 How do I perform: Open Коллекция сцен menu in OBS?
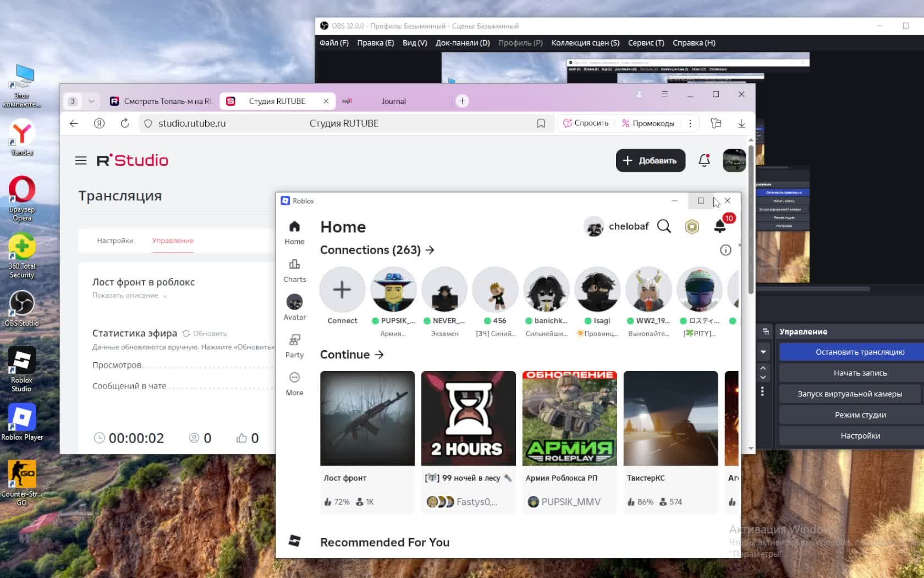(585, 43)
